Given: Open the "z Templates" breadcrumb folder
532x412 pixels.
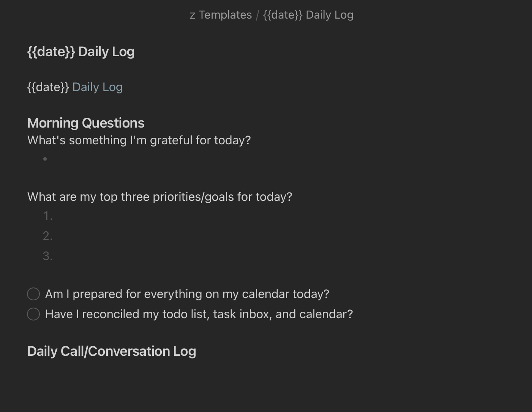Looking at the screenshot, I should (x=221, y=15).
